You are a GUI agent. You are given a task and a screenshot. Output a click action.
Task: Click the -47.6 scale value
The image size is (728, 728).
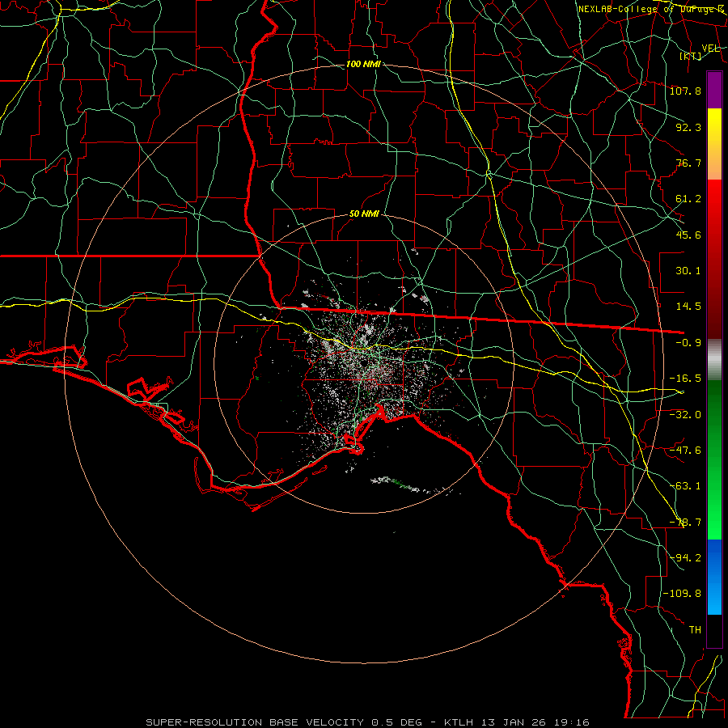click(x=685, y=451)
